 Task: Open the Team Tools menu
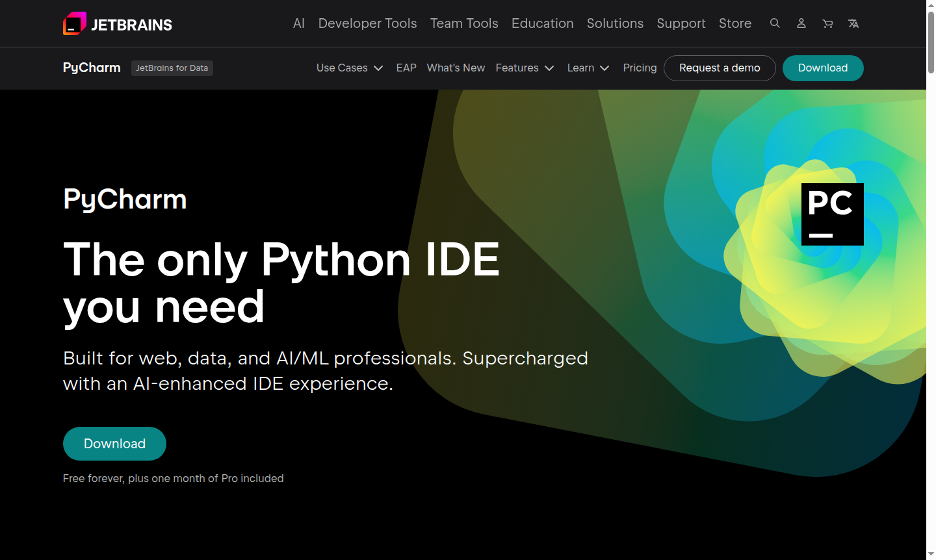[464, 23]
